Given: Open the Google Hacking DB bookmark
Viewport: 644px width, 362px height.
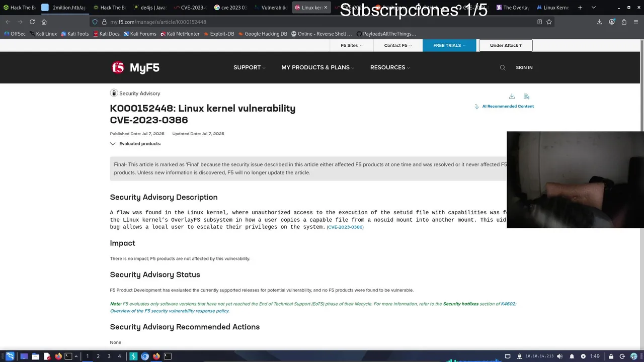Looking at the screenshot, I should coord(263,34).
